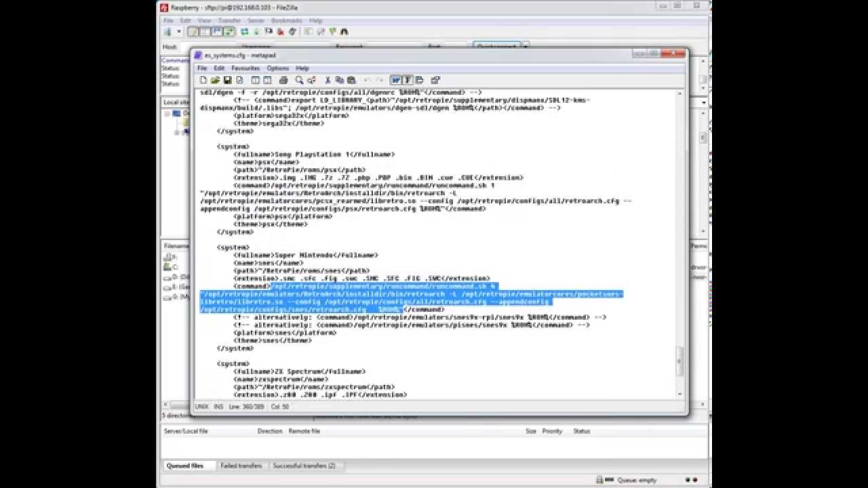Reconnect to last server in FileZilla
The image size is (868, 488).
click(292, 32)
